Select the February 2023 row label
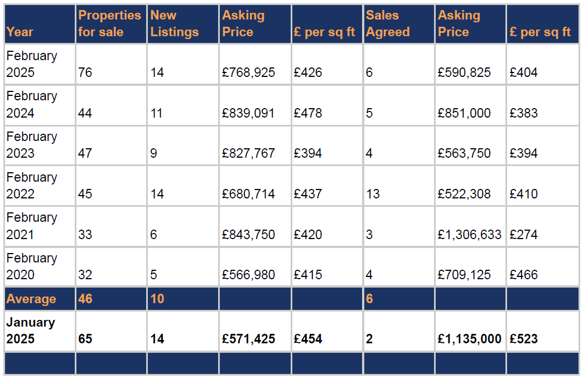588x384 pixels. tap(32, 145)
